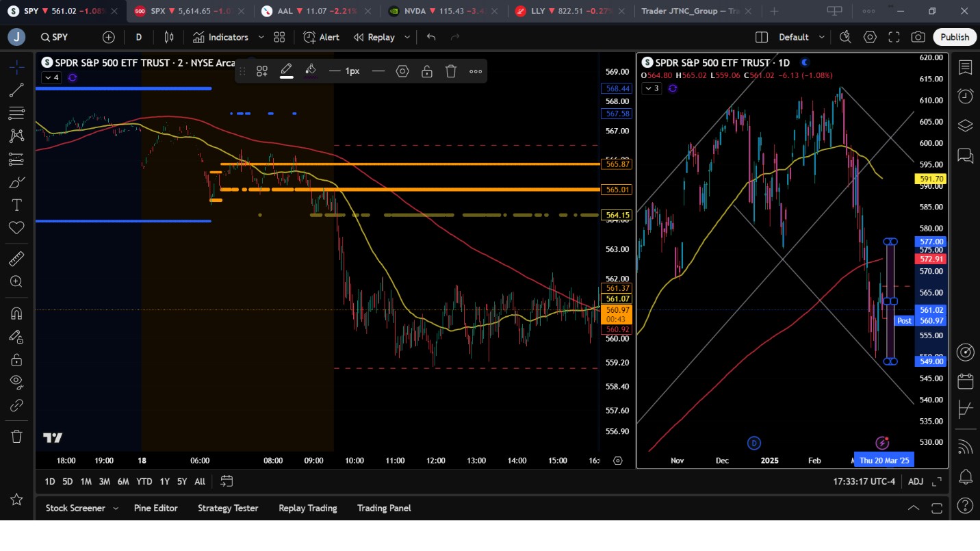Viewport: 980px width, 551px height.
Task: Open the target icon panel in right sidebar
Action: point(966,353)
